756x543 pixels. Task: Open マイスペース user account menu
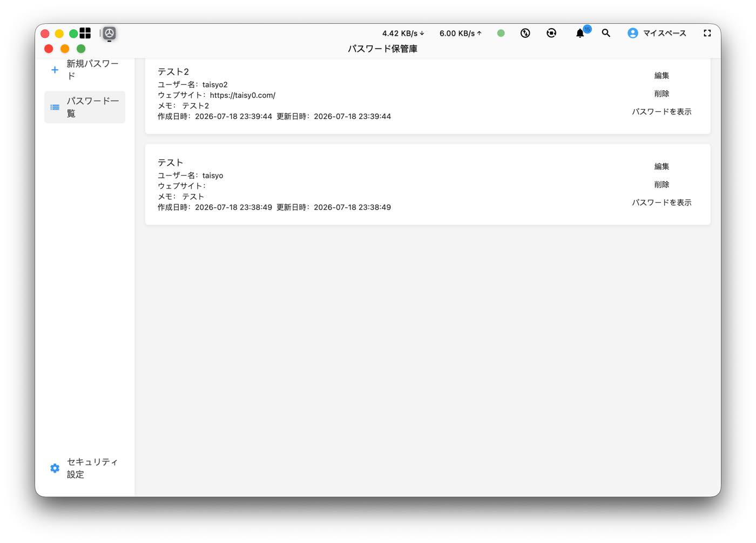tap(657, 33)
